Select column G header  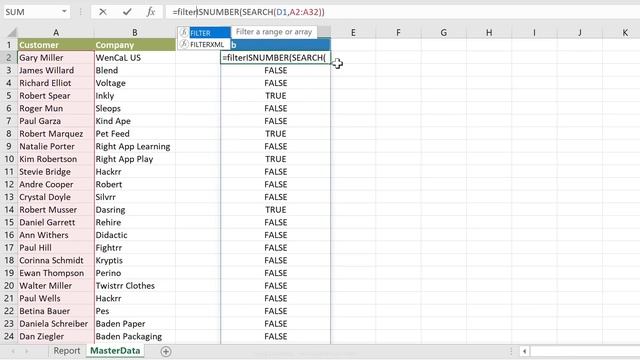pos(443,32)
